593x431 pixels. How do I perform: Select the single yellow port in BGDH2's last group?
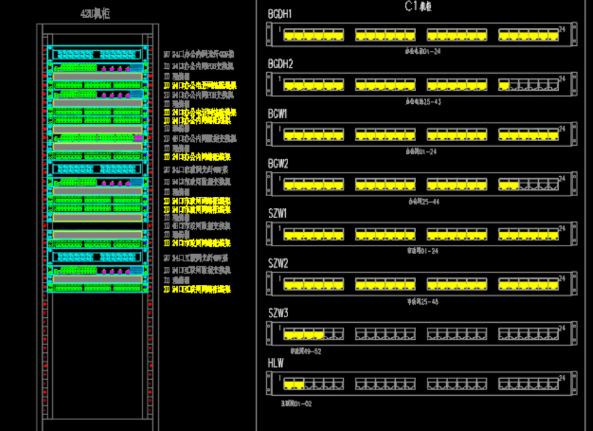pos(504,85)
